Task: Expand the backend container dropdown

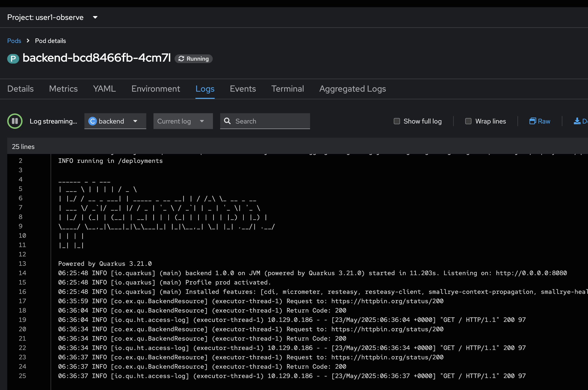Action: pos(115,121)
